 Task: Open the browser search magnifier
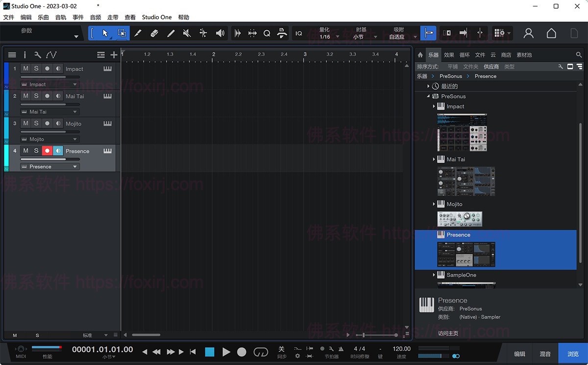tap(579, 55)
